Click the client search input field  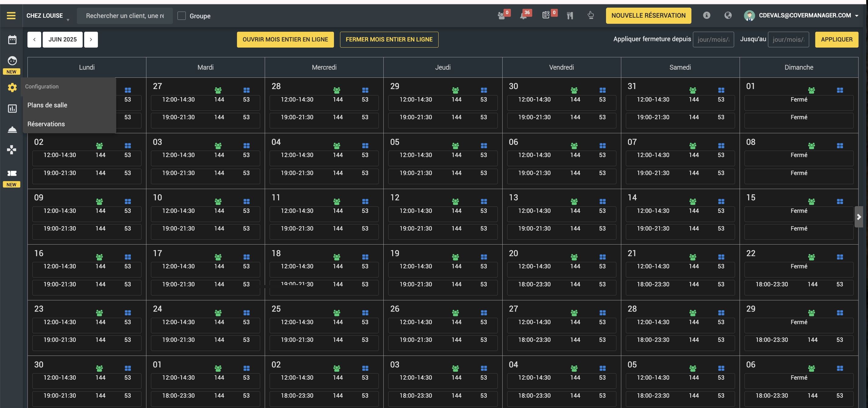tap(125, 16)
